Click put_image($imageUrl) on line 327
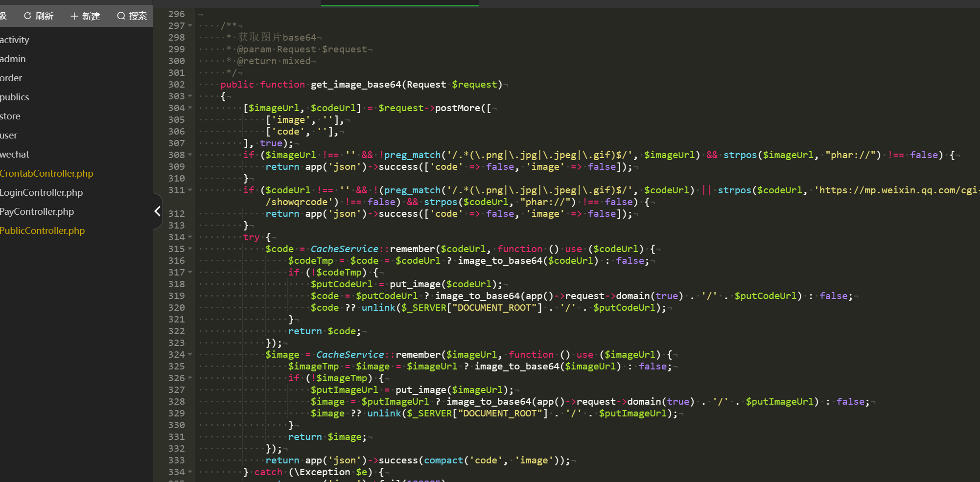The width and height of the screenshot is (980, 482). click(x=452, y=390)
